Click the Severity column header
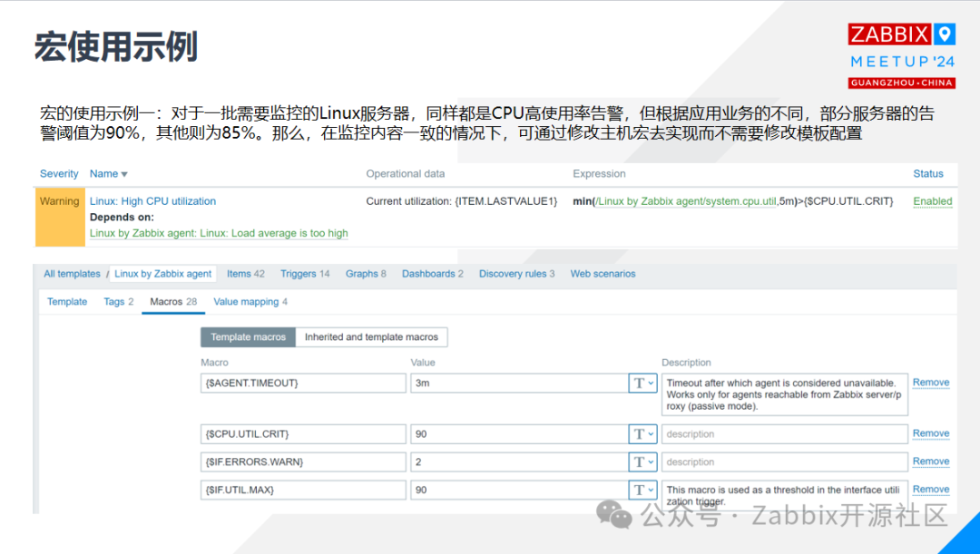The image size is (980, 554). [59, 173]
